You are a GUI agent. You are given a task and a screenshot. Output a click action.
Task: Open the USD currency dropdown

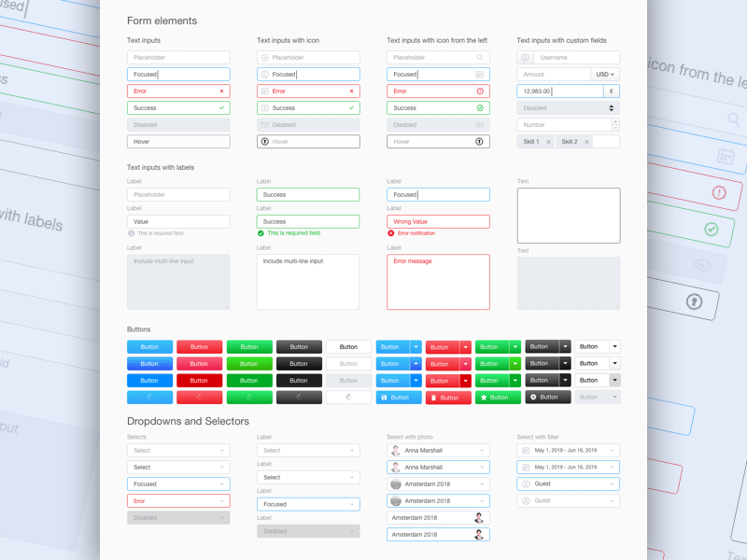click(x=605, y=75)
